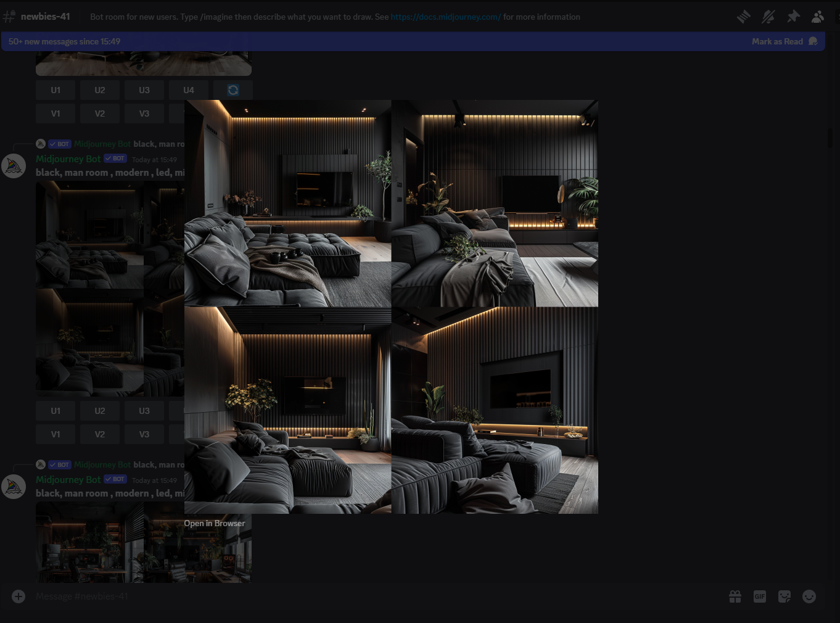Click the enlarged four-panel dark room image
The image size is (840, 623).
click(x=391, y=307)
